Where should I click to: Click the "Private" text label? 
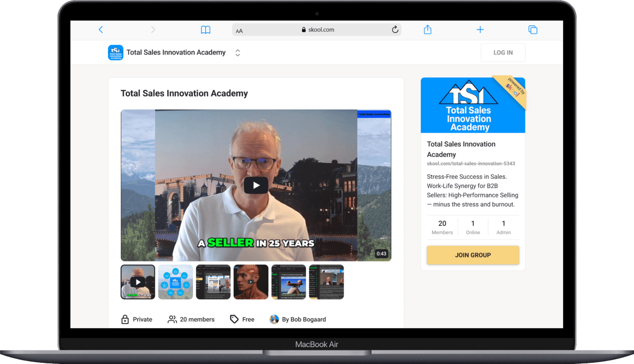142,319
